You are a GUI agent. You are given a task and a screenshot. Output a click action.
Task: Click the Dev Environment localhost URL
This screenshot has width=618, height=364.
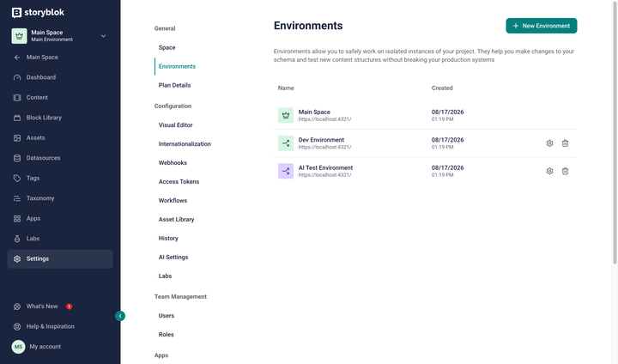click(324, 147)
